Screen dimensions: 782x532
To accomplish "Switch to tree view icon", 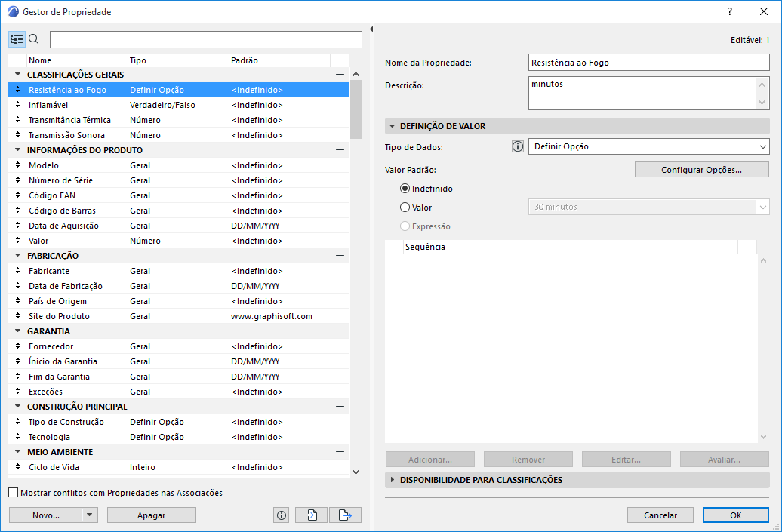I will click(x=17, y=39).
